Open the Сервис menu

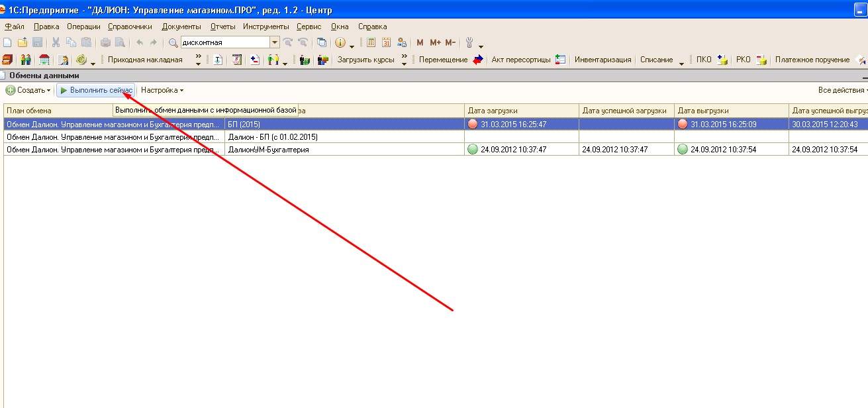click(309, 26)
